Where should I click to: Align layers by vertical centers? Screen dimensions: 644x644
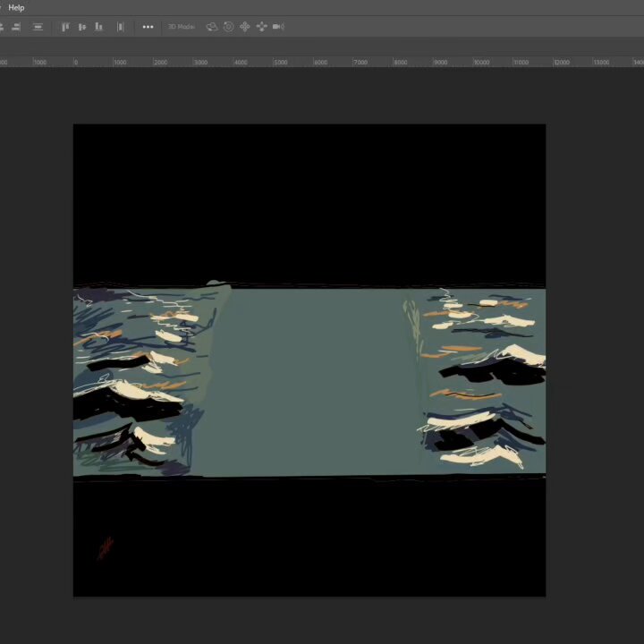coord(82,27)
